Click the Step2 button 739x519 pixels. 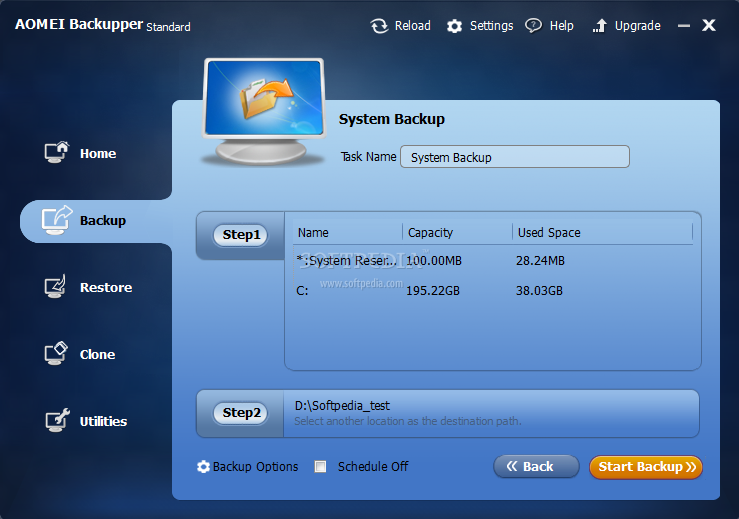(x=241, y=413)
